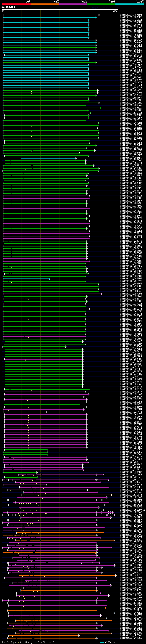Click the short cyan bar for Q945F3
Viewport: 146px width, 644px height.
coord(49,158)
